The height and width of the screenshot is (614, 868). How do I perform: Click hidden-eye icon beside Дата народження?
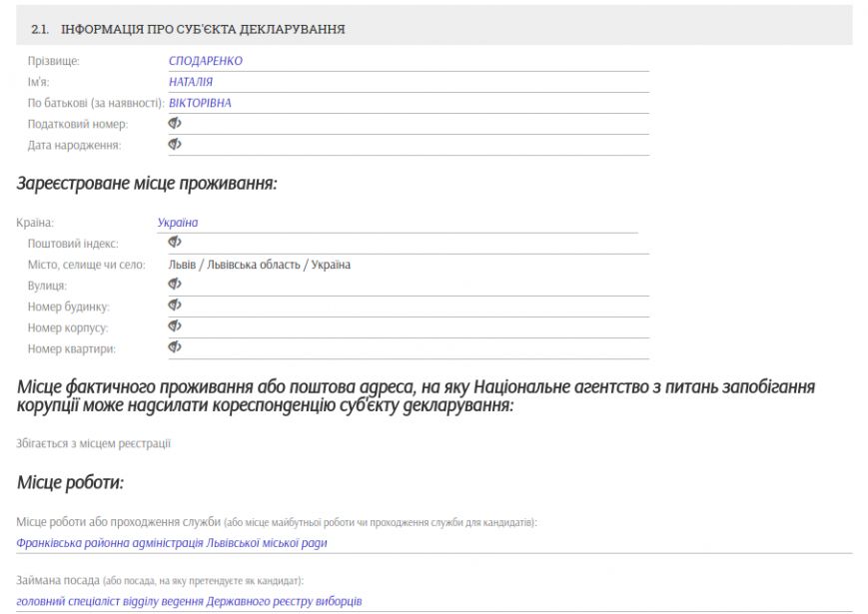[175, 145]
